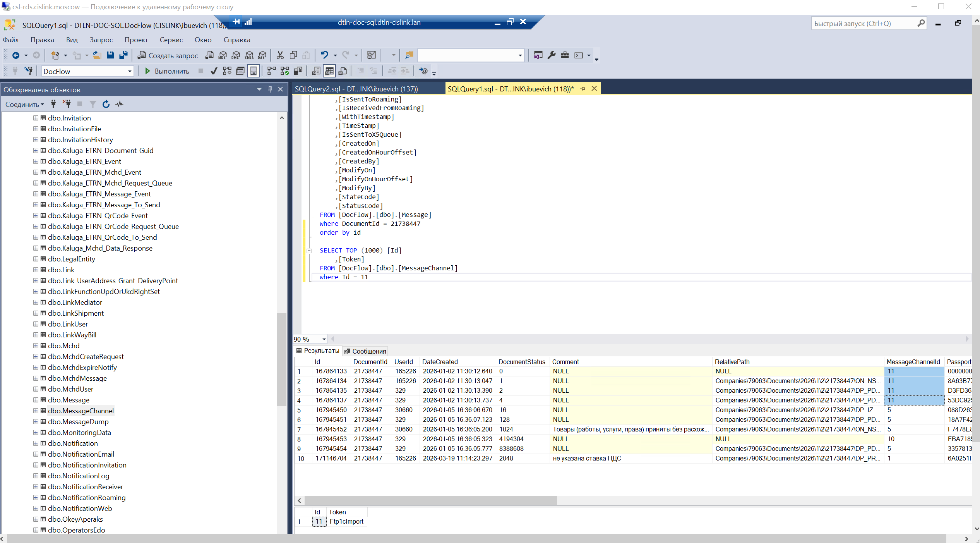This screenshot has height=543, width=980.
Task: Click the Создать запрос button
Action: [x=168, y=55]
